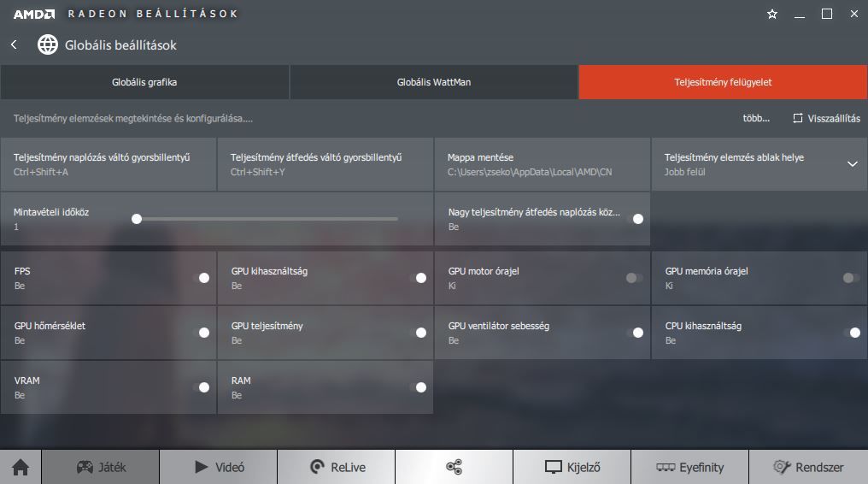Enable GPU memória órajel switch
The image size is (868, 484).
pyautogui.click(x=852, y=278)
